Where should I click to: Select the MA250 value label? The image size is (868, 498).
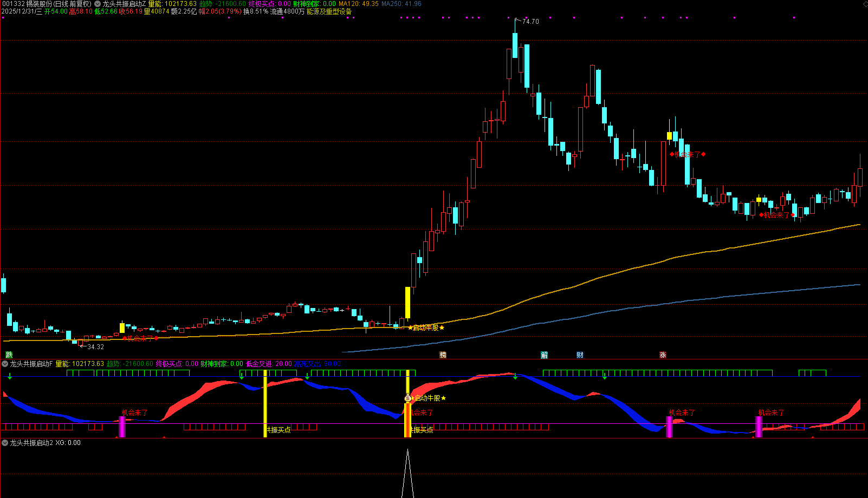click(401, 4)
